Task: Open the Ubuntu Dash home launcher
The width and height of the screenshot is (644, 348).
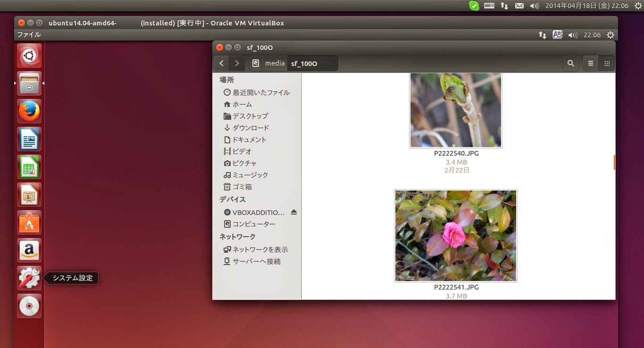Action: pos(29,56)
